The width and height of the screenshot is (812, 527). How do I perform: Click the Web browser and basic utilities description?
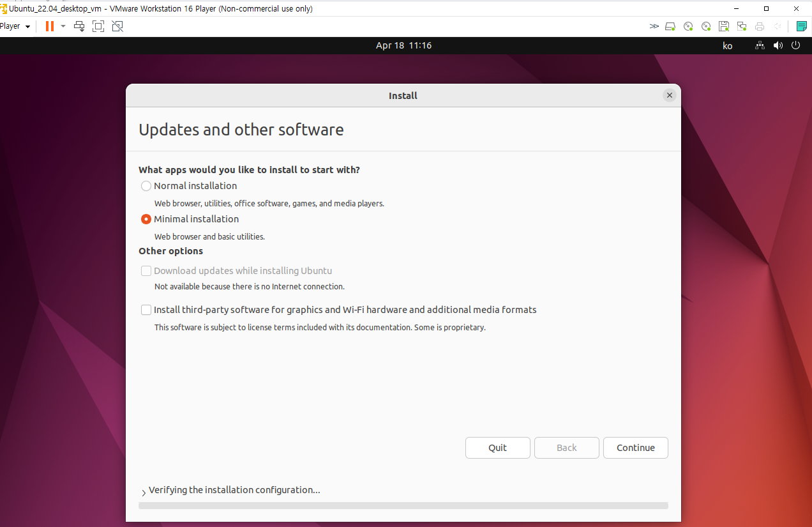[209, 236]
